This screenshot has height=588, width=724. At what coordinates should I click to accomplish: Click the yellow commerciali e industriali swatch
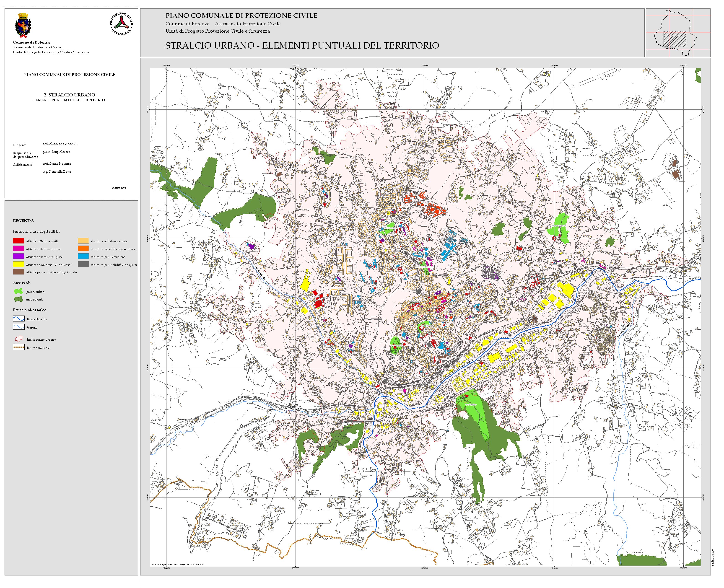18,264
